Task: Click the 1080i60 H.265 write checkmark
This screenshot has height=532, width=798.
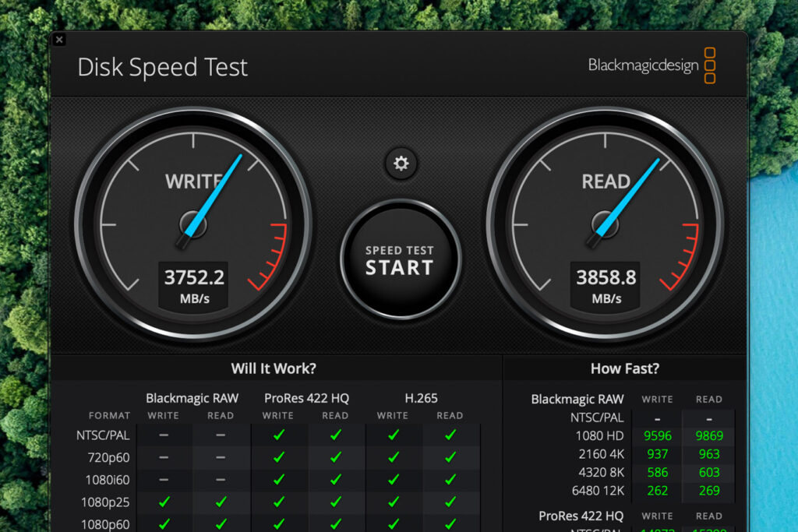Action: click(393, 480)
